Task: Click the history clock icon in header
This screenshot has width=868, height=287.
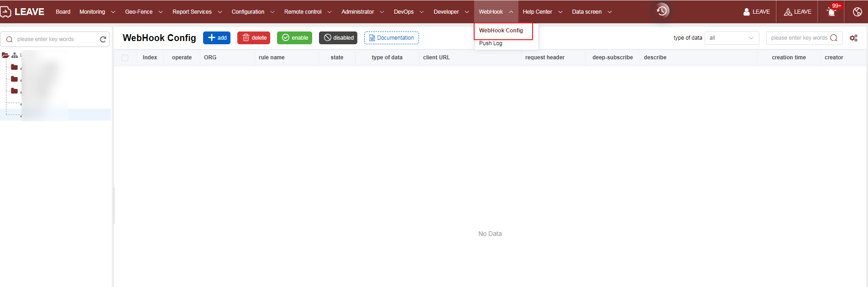Action: point(662,11)
